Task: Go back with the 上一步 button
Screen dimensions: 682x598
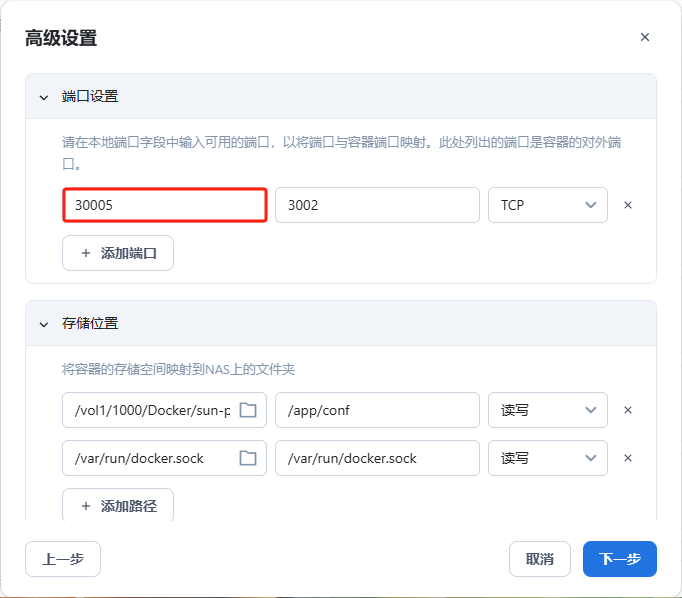Action: [x=63, y=559]
